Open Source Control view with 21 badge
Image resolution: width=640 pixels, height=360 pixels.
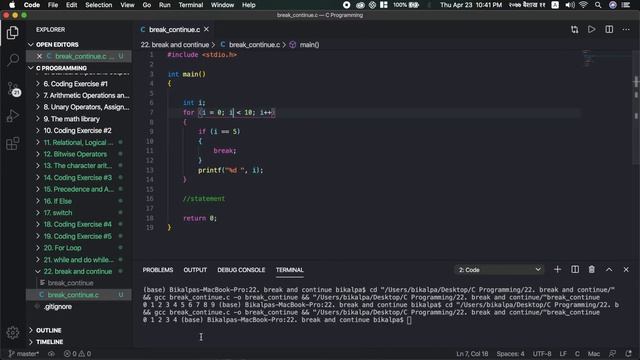point(13,88)
